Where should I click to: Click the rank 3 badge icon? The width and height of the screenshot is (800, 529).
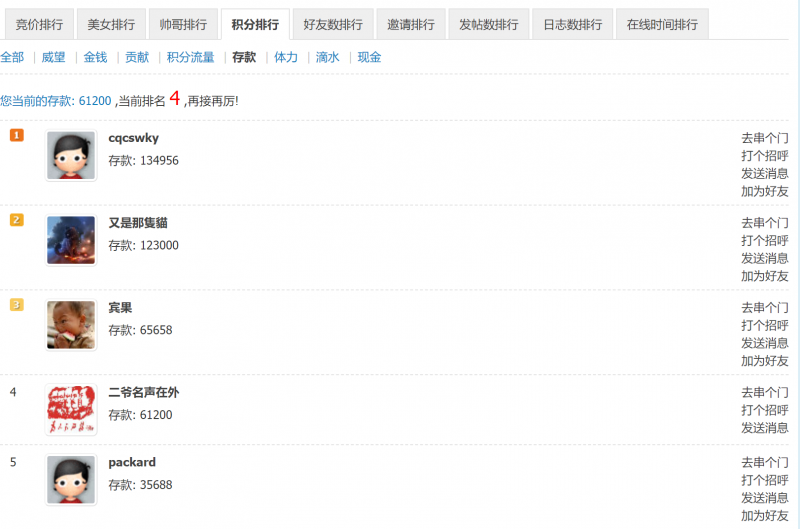[x=16, y=305]
